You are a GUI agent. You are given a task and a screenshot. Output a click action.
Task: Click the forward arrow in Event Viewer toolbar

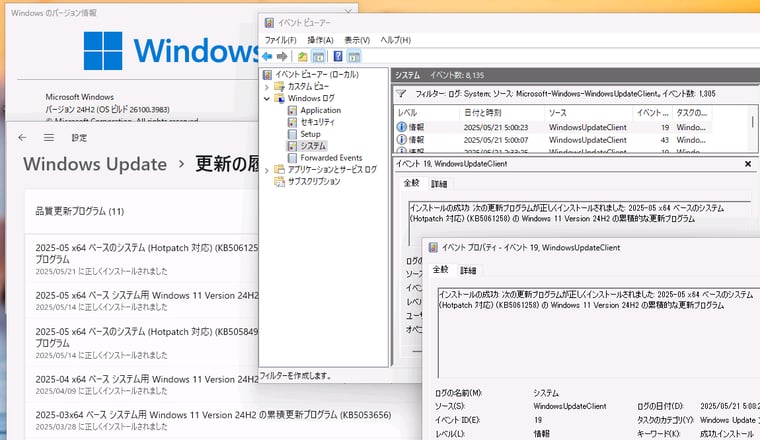click(282, 57)
